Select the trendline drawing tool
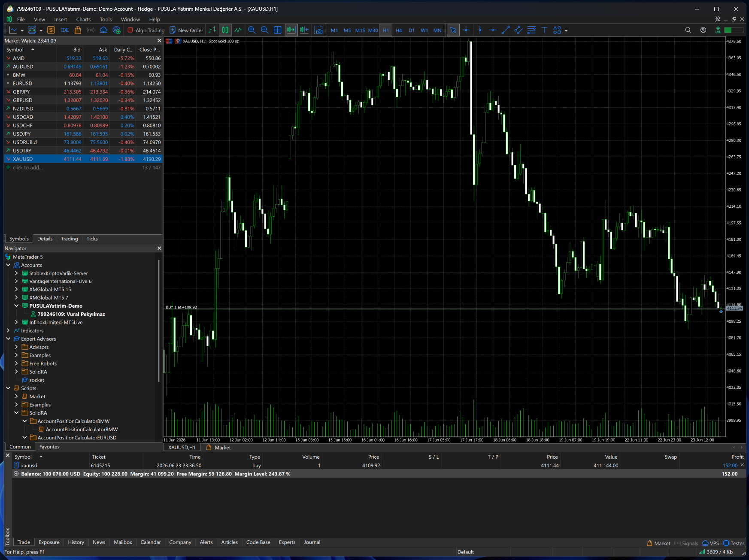 click(x=506, y=30)
